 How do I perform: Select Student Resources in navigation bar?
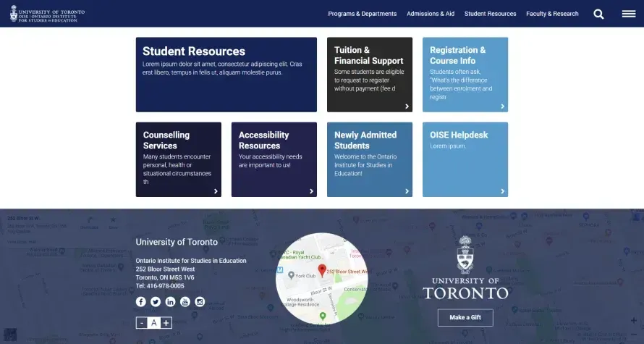click(x=490, y=14)
